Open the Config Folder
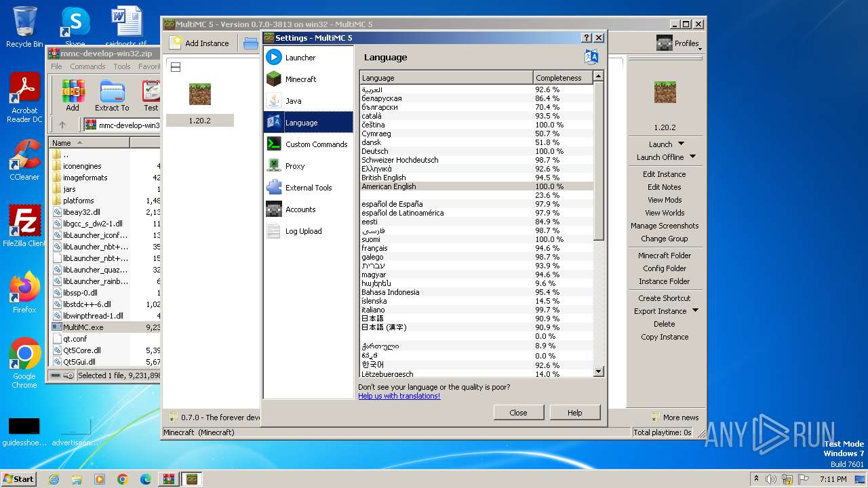The width and height of the screenshot is (868, 488). click(664, 268)
